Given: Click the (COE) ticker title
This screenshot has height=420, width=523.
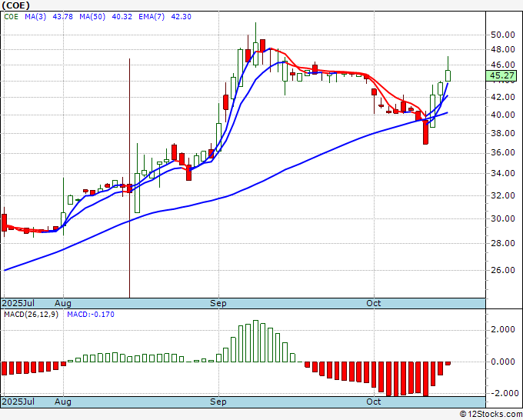Looking at the screenshot, I should (15, 5).
